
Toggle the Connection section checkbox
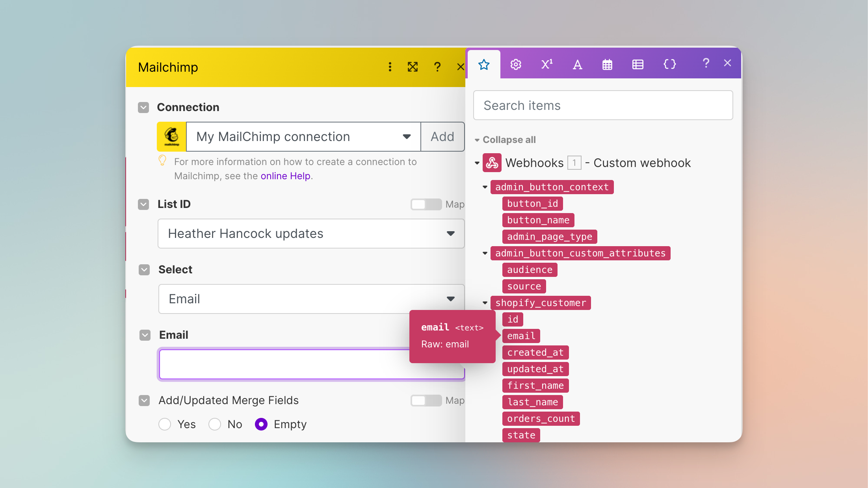tap(143, 108)
